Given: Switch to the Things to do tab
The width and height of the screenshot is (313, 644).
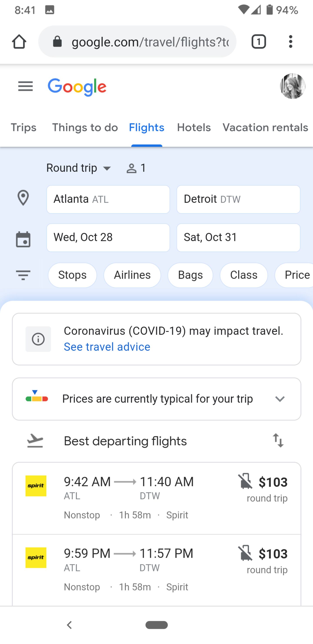Looking at the screenshot, I should tap(85, 128).
